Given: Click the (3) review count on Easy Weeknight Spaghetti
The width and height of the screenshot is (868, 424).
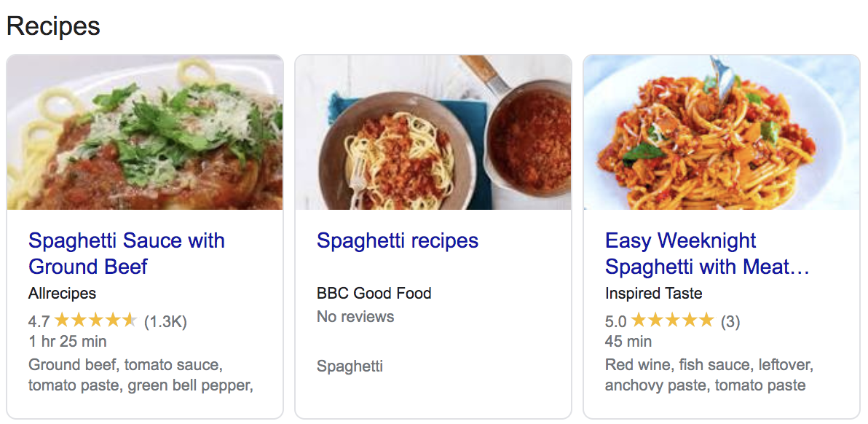Looking at the screenshot, I should coord(730,321).
